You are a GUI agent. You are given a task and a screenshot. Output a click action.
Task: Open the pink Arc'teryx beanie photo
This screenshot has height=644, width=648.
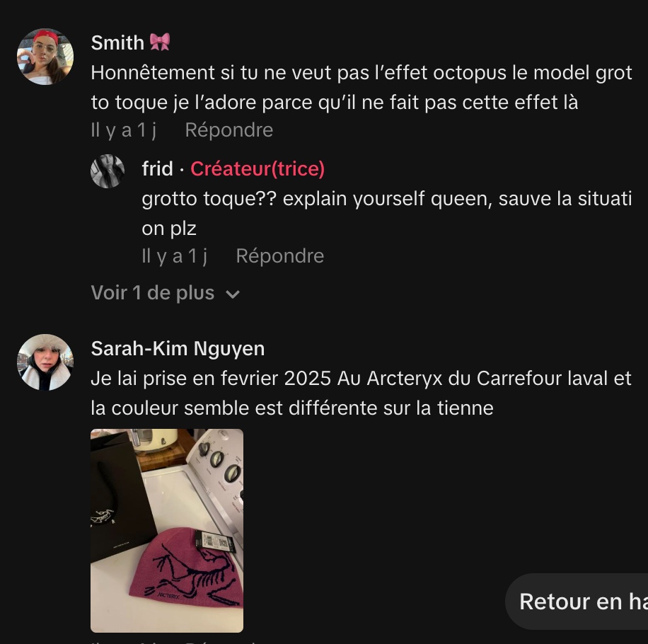coord(167,531)
